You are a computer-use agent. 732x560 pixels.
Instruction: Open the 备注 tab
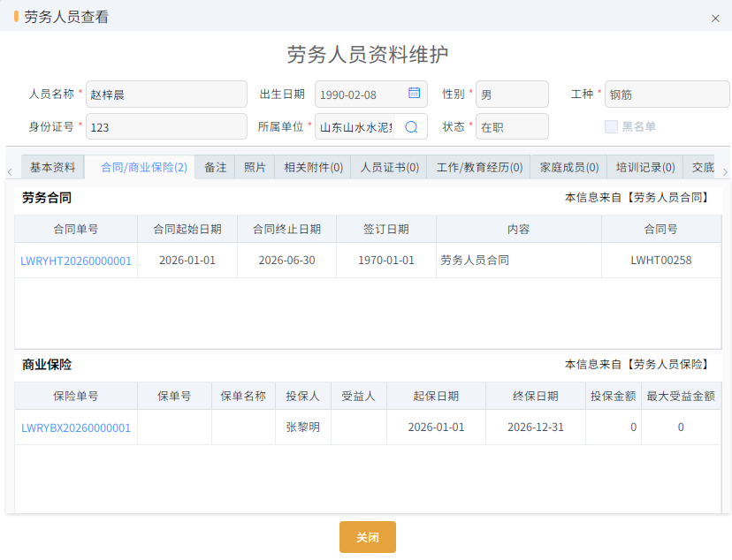(215, 167)
